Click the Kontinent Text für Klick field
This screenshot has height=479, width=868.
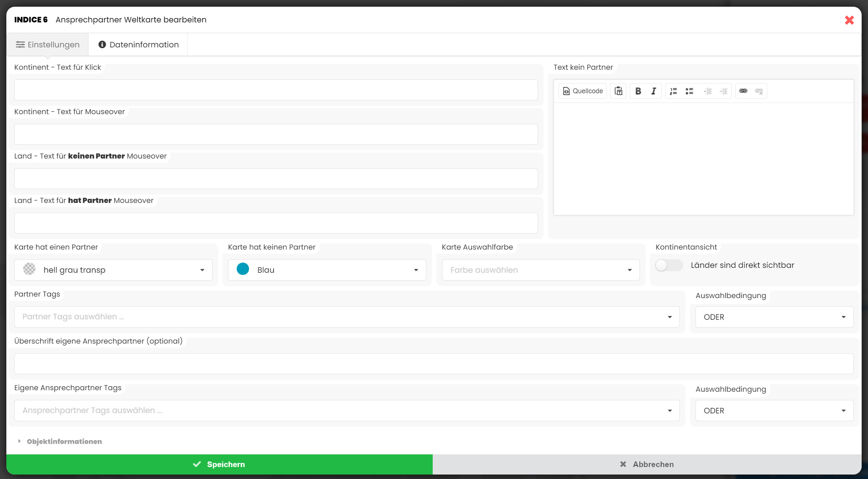tap(276, 90)
